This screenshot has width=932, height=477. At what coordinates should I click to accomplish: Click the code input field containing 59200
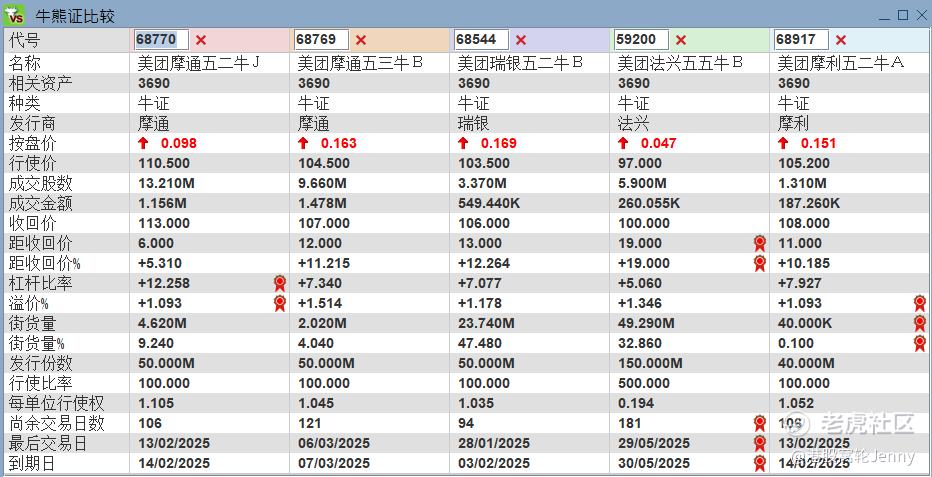pyautogui.click(x=641, y=40)
